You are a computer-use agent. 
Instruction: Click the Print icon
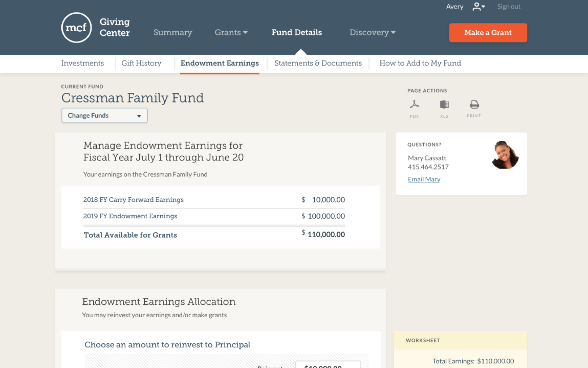(x=474, y=105)
